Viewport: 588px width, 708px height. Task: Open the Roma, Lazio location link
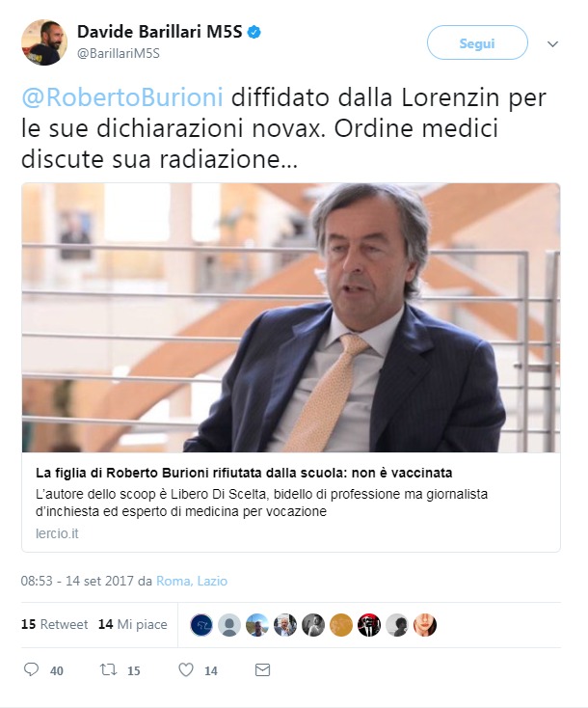coord(192,581)
